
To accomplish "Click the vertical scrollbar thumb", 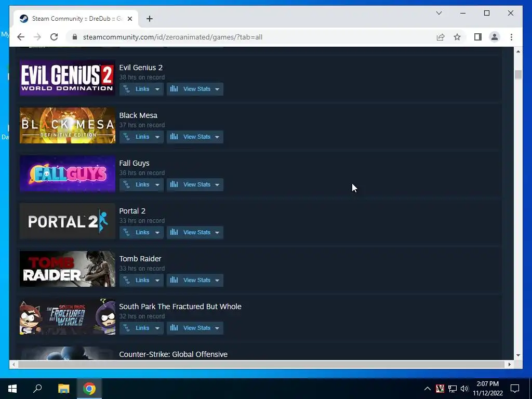I will point(518,75).
